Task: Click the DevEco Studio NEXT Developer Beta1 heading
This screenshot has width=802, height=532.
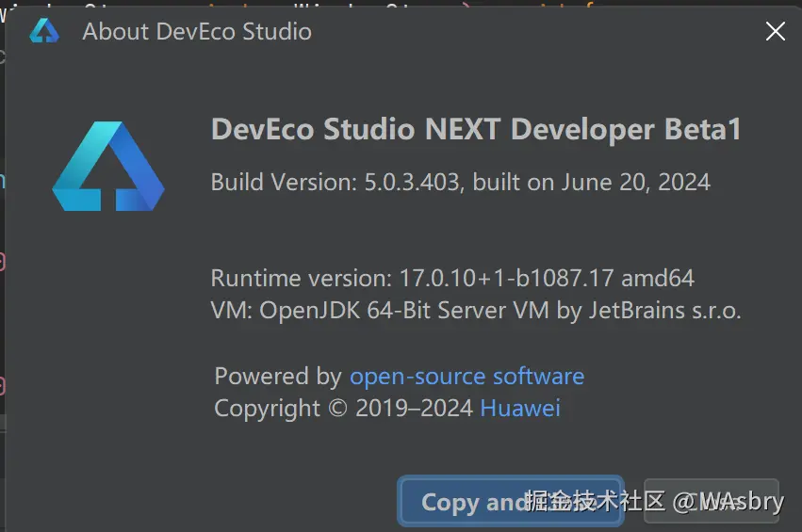Action: (x=476, y=129)
